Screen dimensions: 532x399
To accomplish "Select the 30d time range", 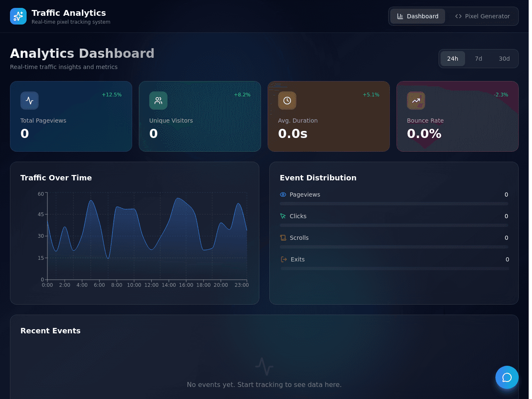I will 504,59.
